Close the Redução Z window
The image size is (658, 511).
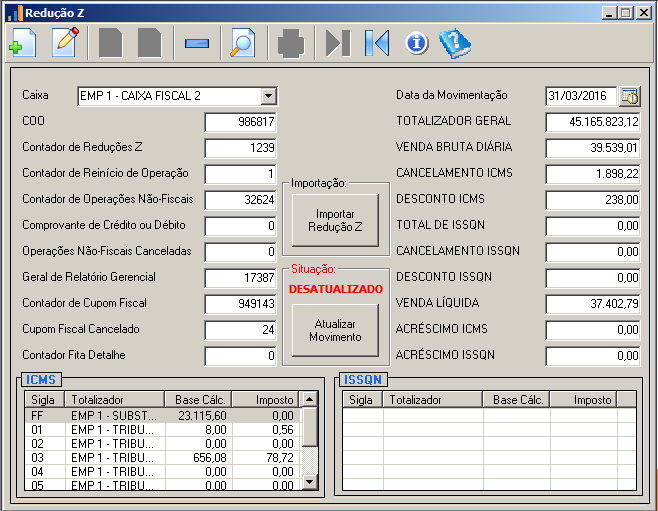[x=643, y=13]
